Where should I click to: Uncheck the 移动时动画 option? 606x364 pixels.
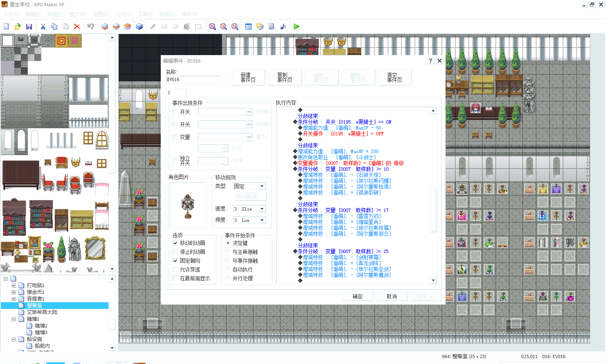coord(175,243)
